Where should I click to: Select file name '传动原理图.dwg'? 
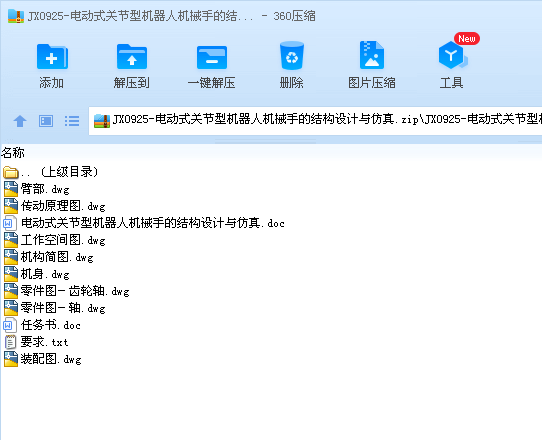pyautogui.click(x=63, y=206)
